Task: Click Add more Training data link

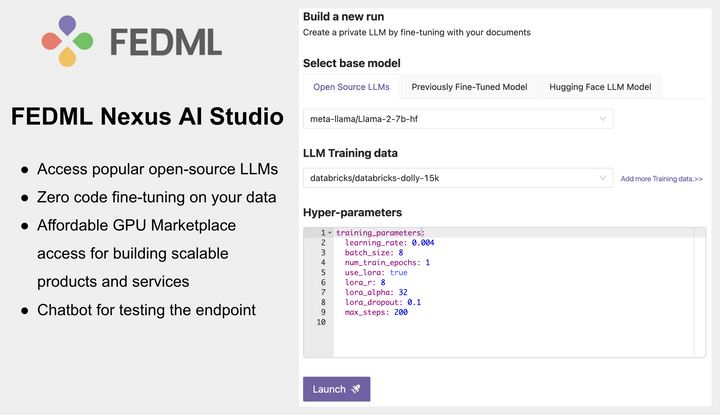Action: 661,179
